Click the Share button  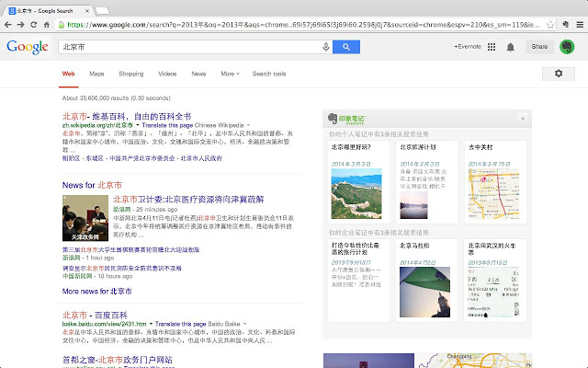[539, 47]
